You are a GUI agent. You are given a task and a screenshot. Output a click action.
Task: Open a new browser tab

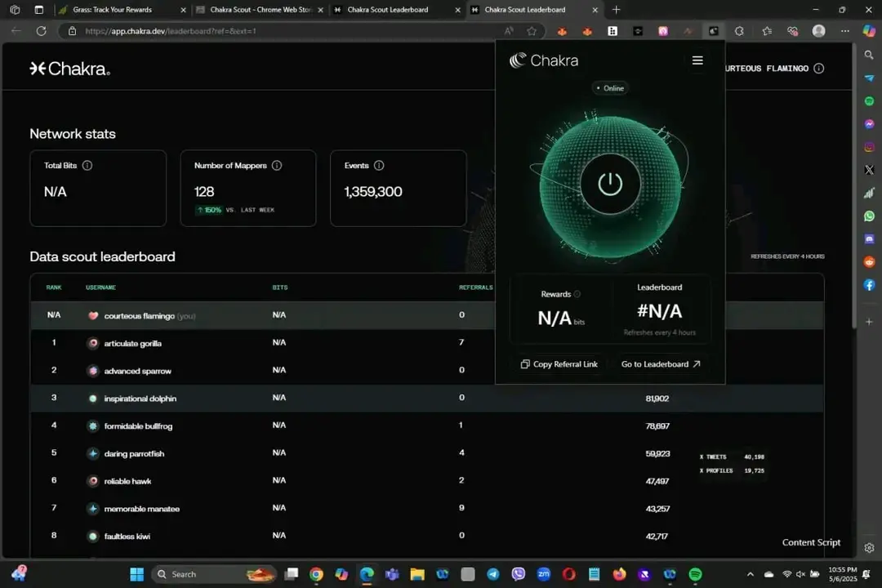(x=616, y=10)
